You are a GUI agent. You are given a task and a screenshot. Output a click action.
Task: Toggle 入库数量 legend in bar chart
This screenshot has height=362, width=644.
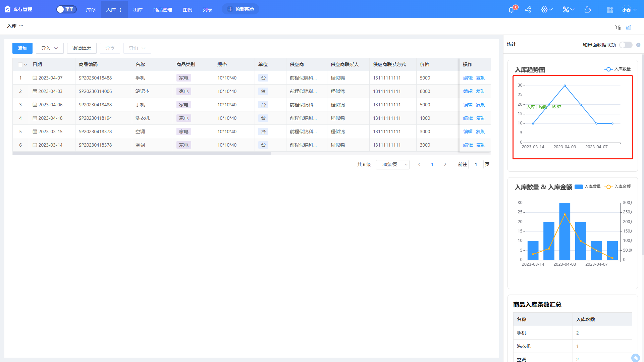click(588, 187)
